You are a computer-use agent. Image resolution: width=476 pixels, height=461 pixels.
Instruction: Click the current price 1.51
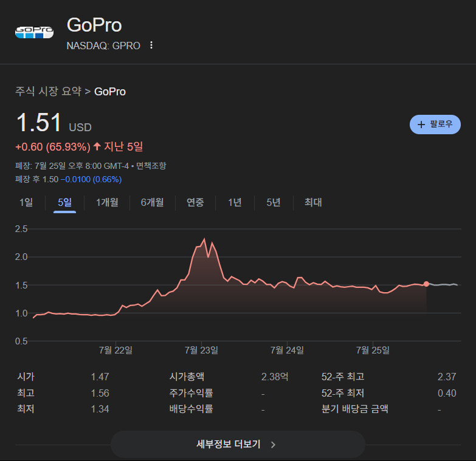39,122
